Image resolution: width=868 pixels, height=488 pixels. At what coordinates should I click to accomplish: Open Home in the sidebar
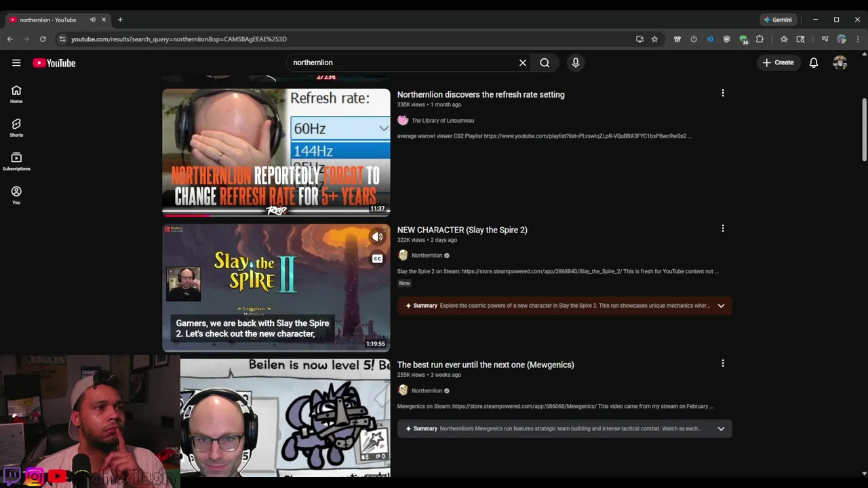16,94
